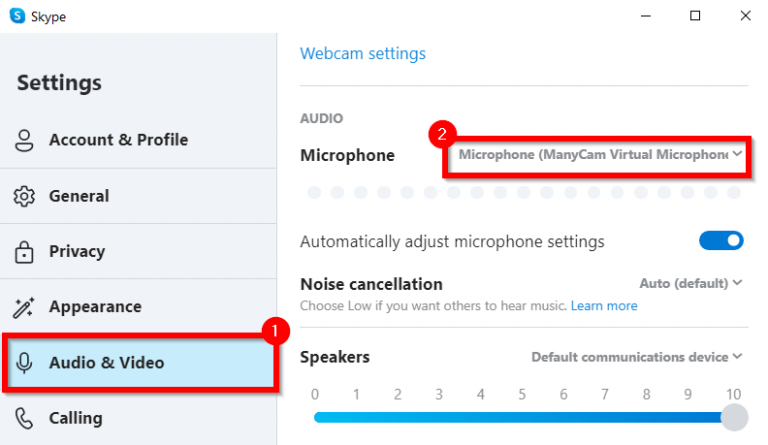Screen dimensions: 768x445
Task: Minimize the Skype window
Action: [x=648, y=16]
